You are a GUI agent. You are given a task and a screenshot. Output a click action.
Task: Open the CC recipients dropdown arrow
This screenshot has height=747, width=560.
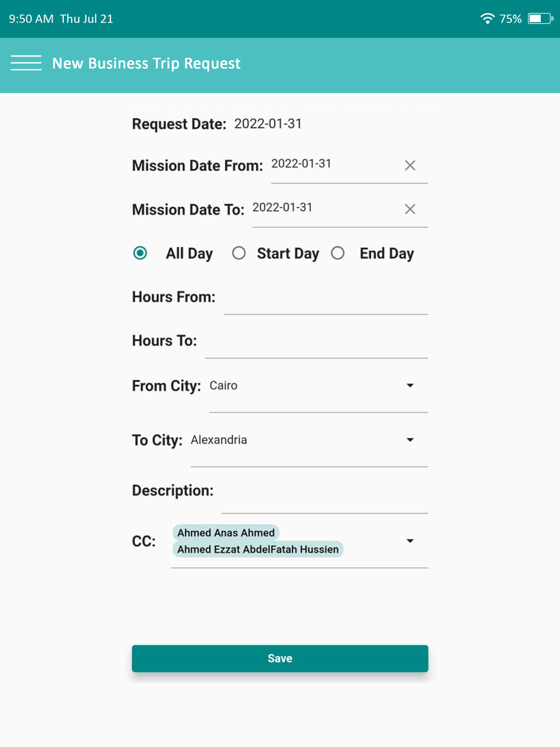click(x=410, y=541)
